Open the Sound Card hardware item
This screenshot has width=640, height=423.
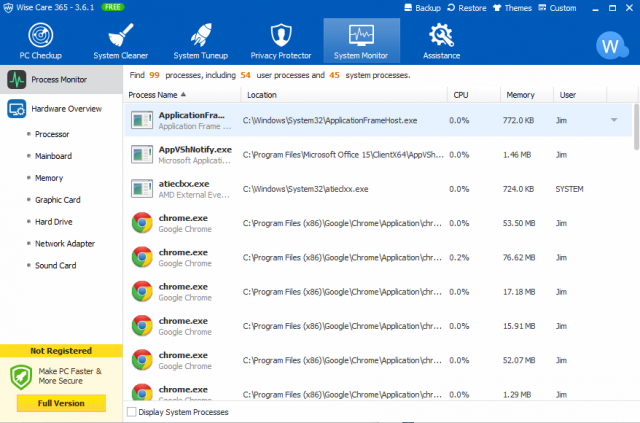click(x=56, y=265)
